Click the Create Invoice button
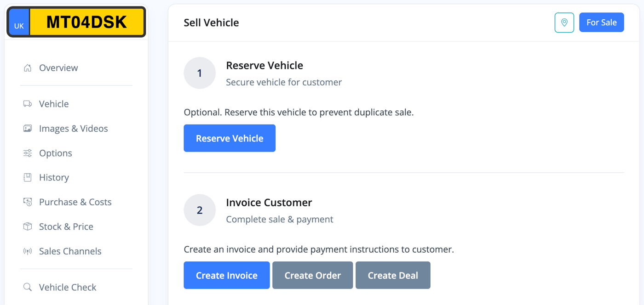 tap(227, 275)
